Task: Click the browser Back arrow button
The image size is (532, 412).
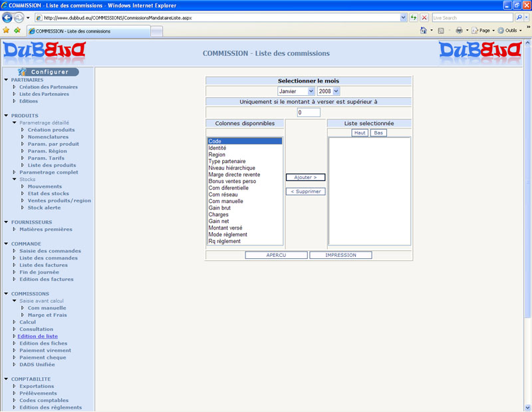Action: (x=8, y=17)
